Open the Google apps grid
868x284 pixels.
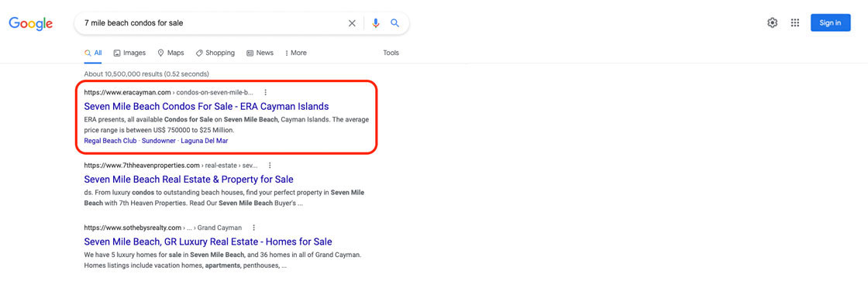coord(795,22)
